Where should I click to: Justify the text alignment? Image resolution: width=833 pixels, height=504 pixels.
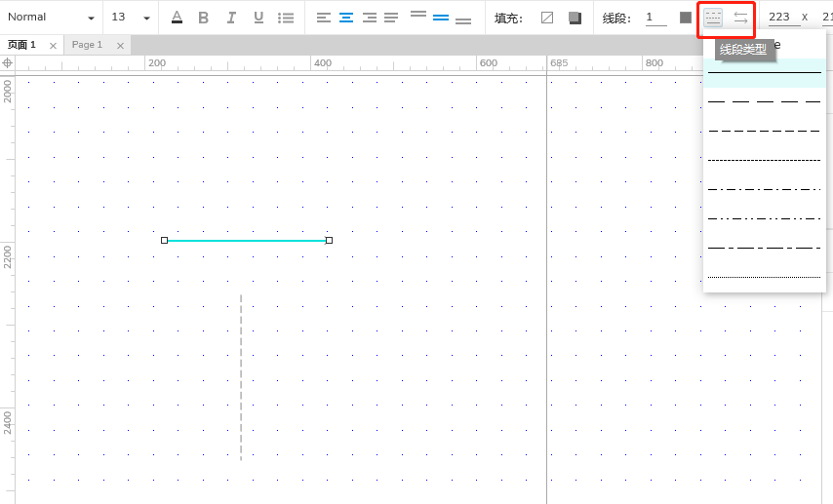pyautogui.click(x=391, y=19)
